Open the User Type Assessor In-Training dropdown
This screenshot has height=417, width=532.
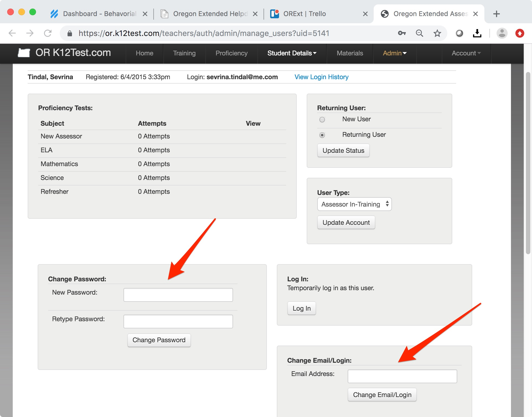pos(354,204)
